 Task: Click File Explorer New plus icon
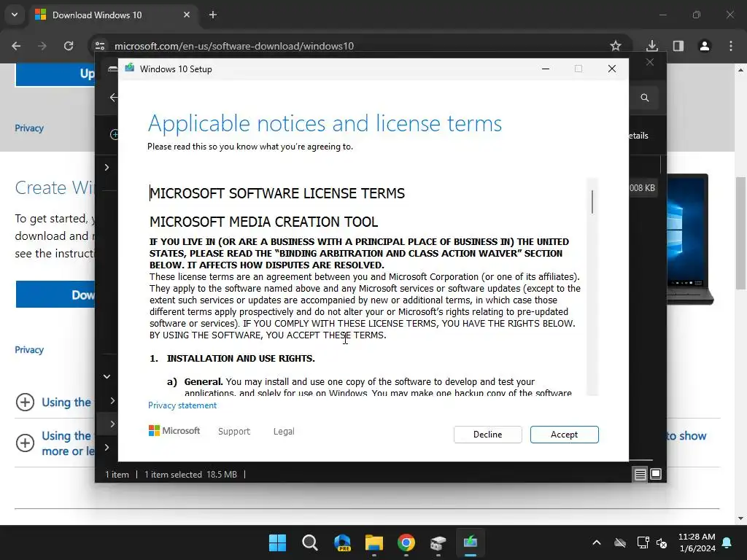pyautogui.click(x=114, y=135)
